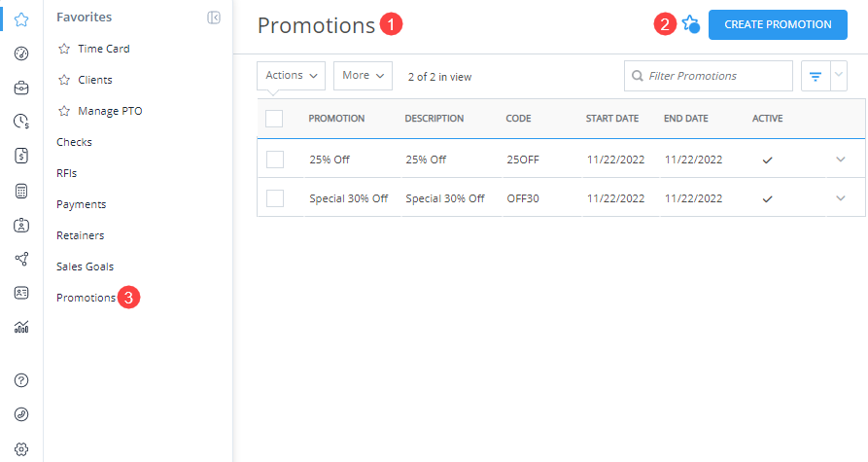Image resolution: width=868 pixels, height=462 pixels.
Task: Open the dashboard gauge icon
Action: (x=21, y=53)
